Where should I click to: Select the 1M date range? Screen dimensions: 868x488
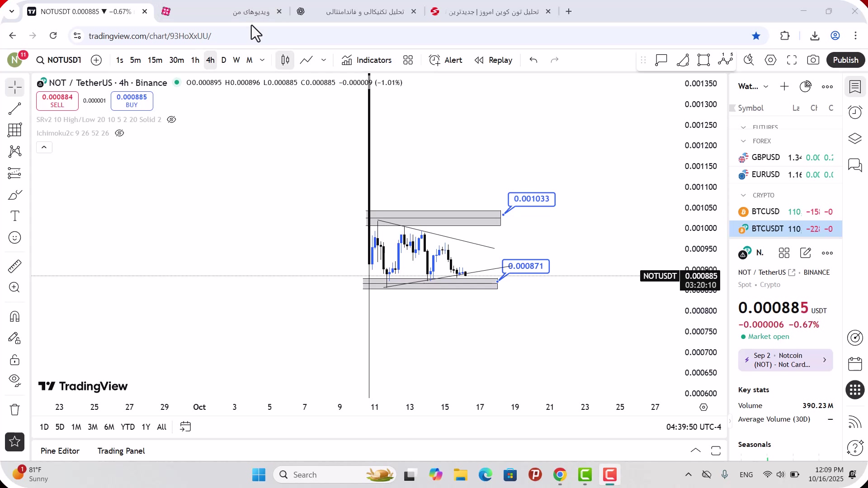[76, 427]
